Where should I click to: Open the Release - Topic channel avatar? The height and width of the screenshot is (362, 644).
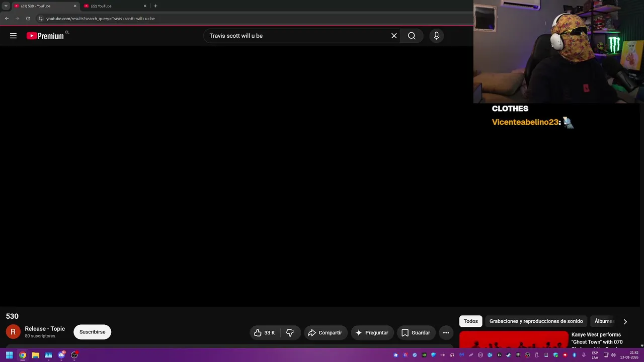click(x=13, y=332)
